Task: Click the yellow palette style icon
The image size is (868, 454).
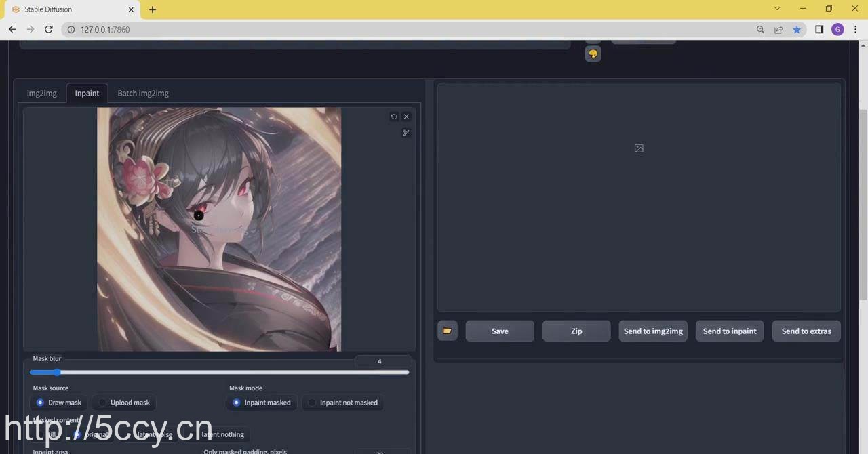Action: click(x=593, y=54)
